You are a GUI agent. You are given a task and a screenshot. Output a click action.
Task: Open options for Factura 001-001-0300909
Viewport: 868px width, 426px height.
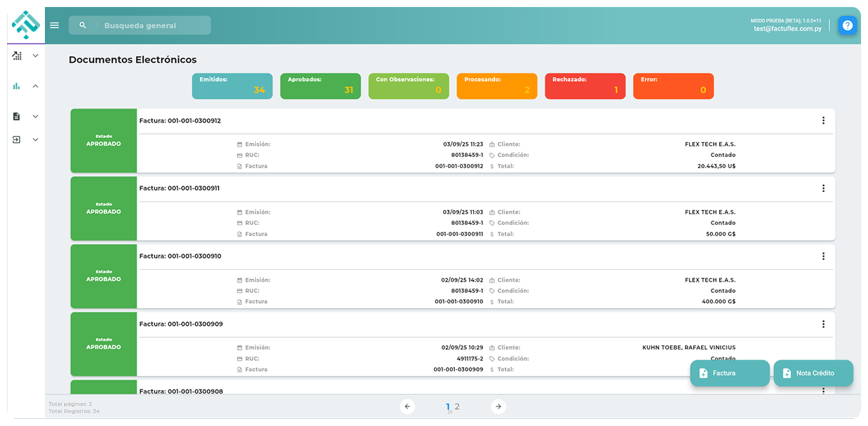(823, 324)
